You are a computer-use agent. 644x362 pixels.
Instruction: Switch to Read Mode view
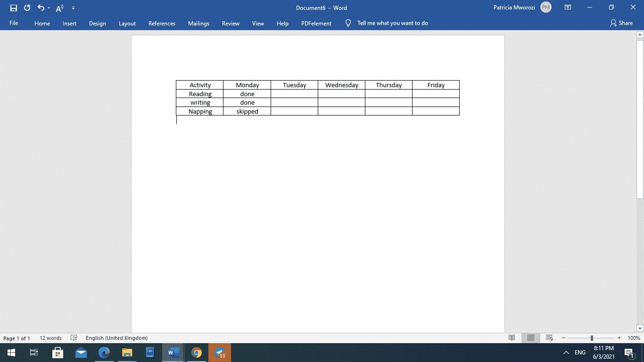point(512,338)
